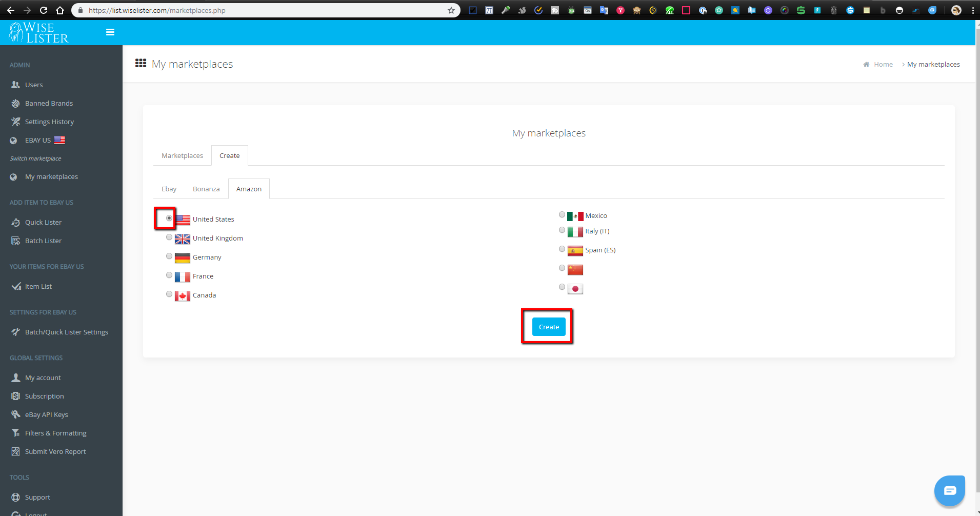
Task: Click the Home breadcrumb link
Action: 883,64
